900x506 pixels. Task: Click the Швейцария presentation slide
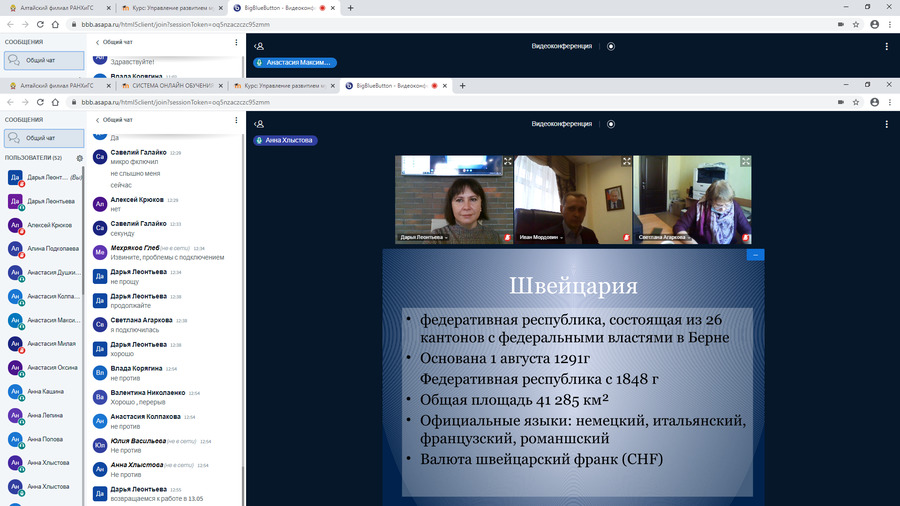pos(573,377)
